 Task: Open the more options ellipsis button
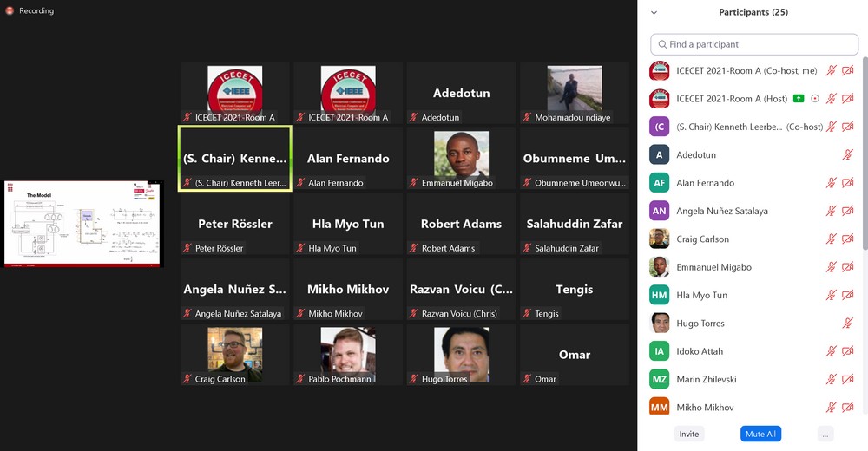coord(825,434)
